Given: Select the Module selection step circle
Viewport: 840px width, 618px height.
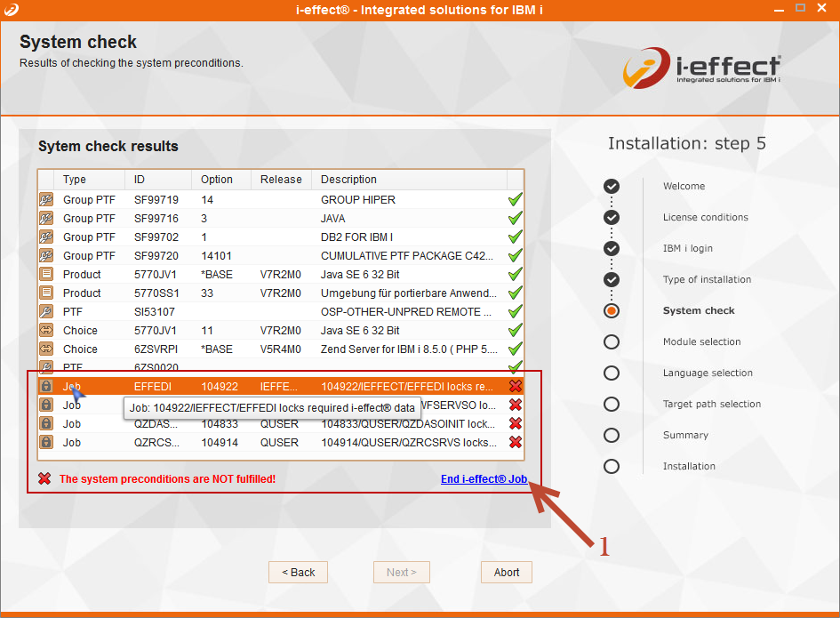Looking at the screenshot, I should (612, 342).
